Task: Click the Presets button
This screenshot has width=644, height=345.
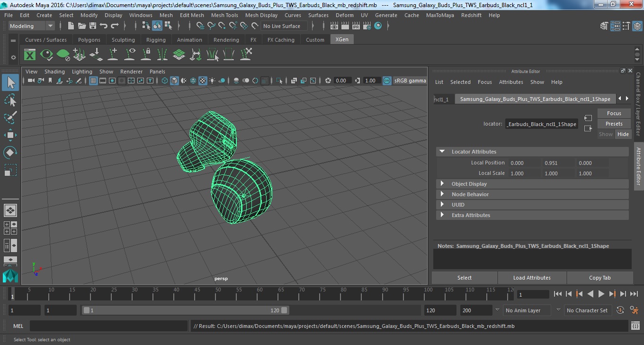Action: pyautogui.click(x=614, y=124)
